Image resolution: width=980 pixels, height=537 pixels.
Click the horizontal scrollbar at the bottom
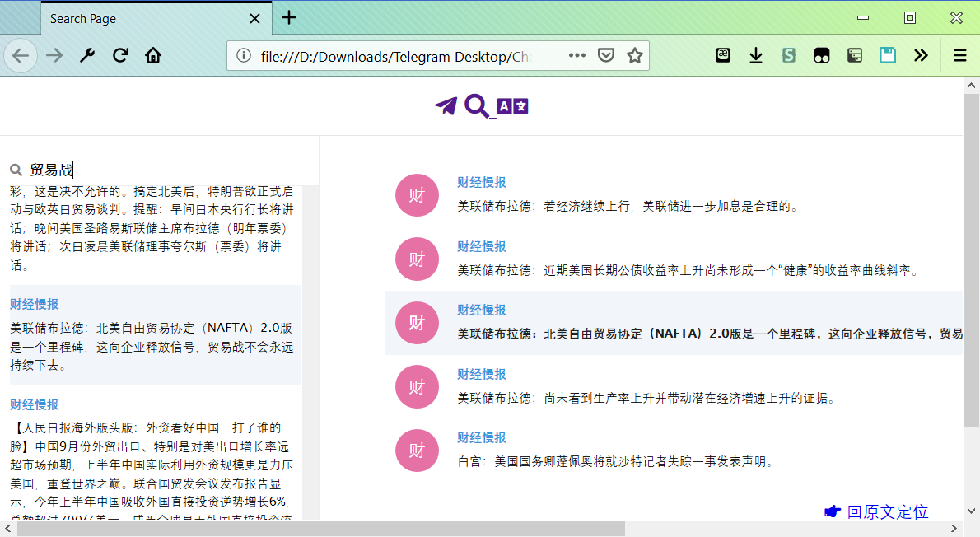click(321, 528)
